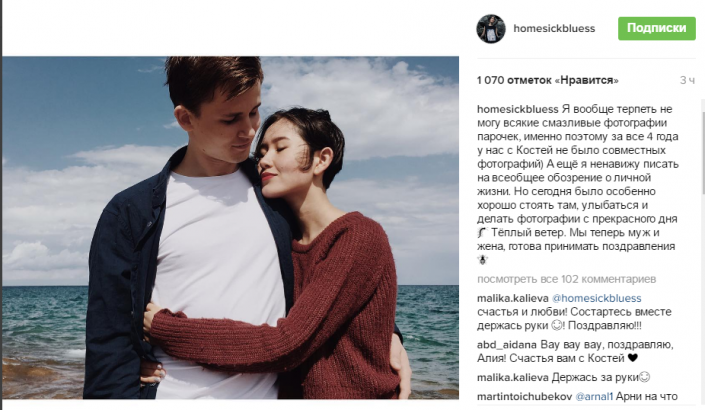Open the abd_aidana commenter profile
705x410 pixels.
click(x=507, y=345)
